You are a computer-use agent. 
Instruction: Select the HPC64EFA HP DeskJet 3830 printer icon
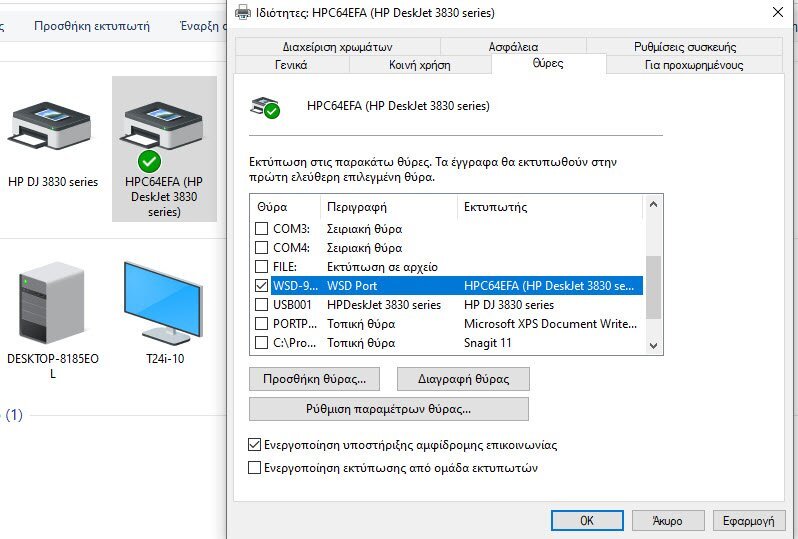pyautogui.click(x=162, y=125)
